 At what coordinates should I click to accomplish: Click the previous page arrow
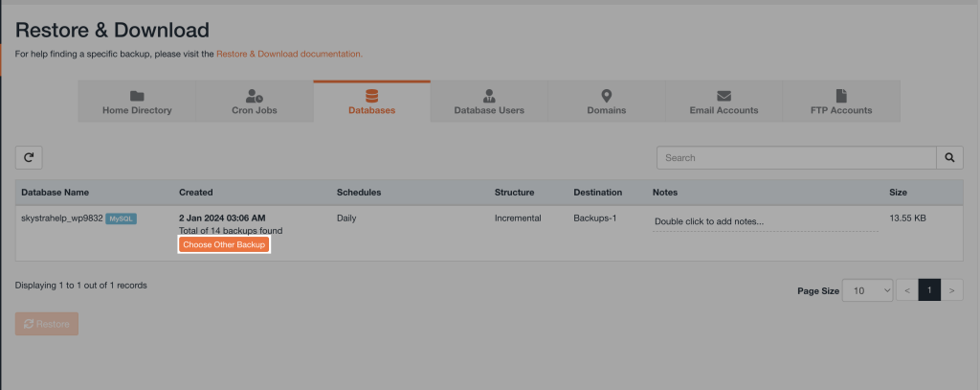pyautogui.click(x=906, y=290)
